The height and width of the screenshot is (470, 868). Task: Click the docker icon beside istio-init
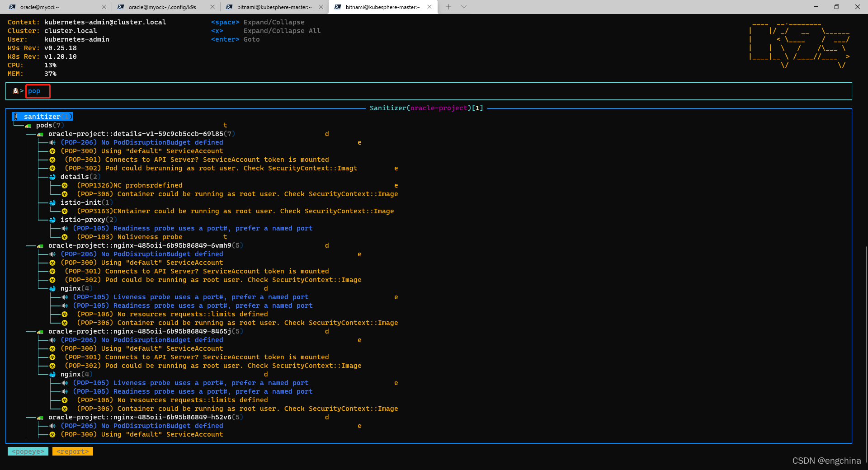click(52, 203)
